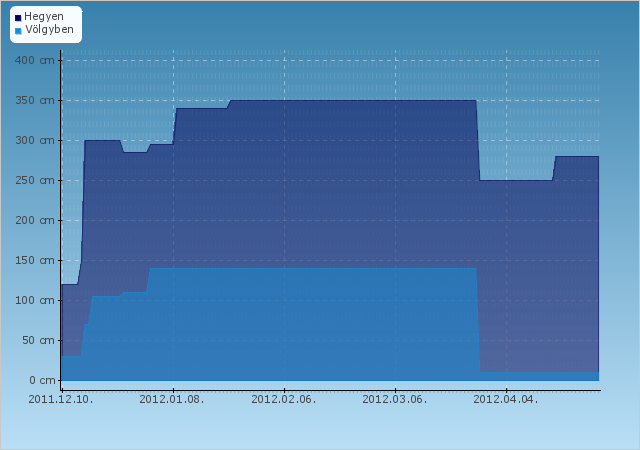
Task: Click the 150 cm axis label
Action: click(34, 261)
